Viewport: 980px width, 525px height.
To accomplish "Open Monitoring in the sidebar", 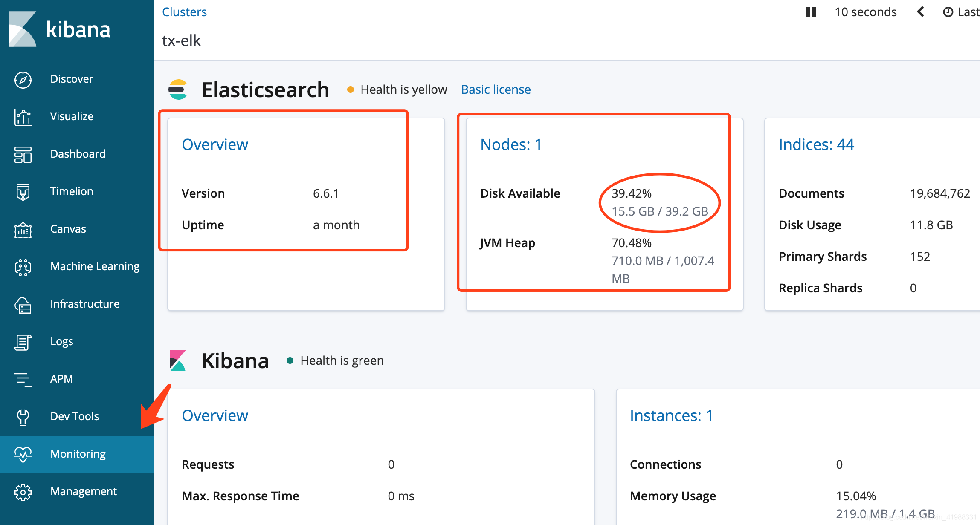I will click(x=78, y=454).
